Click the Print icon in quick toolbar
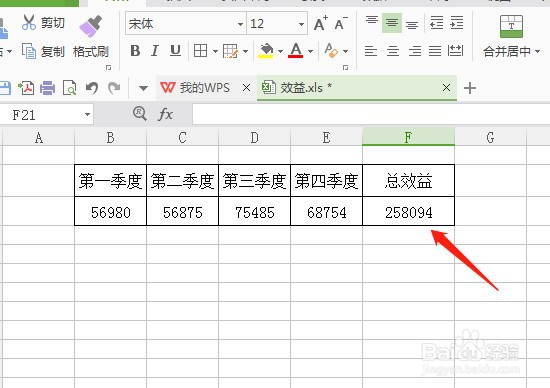This screenshot has width=550, height=388. click(47, 88)
